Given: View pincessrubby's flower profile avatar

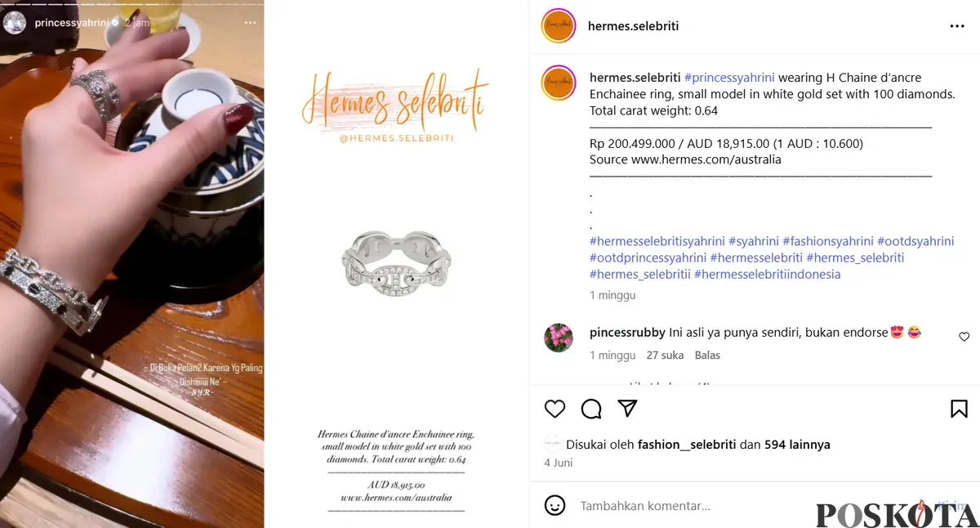Looking at the screenshot, I should [x=559, y=337].
